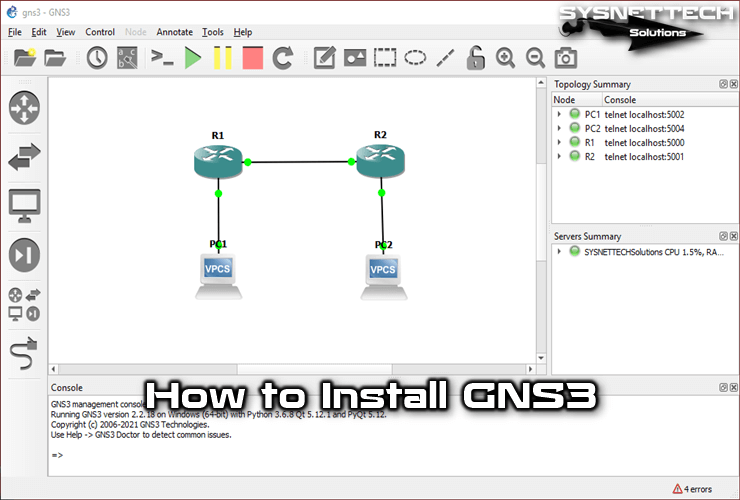Open an existing project folder
This screenshot has width=740, height=500.
click(x=55, y=58)
